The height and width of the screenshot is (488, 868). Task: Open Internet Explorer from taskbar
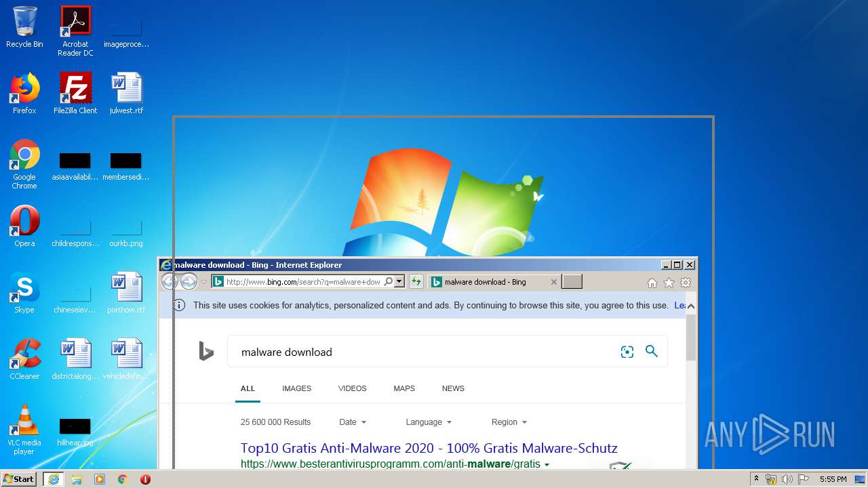pos(54,479)
